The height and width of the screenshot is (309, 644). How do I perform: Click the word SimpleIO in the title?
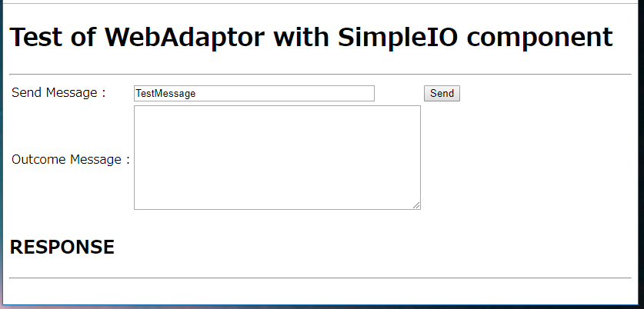pyautogui.click(x=398, y=37)
